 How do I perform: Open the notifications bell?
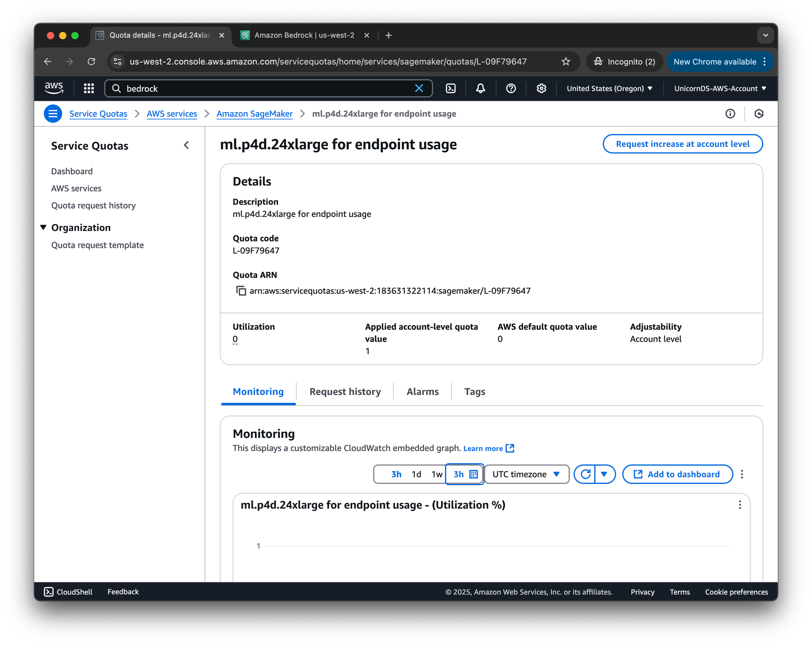click(x=480, y=89)
